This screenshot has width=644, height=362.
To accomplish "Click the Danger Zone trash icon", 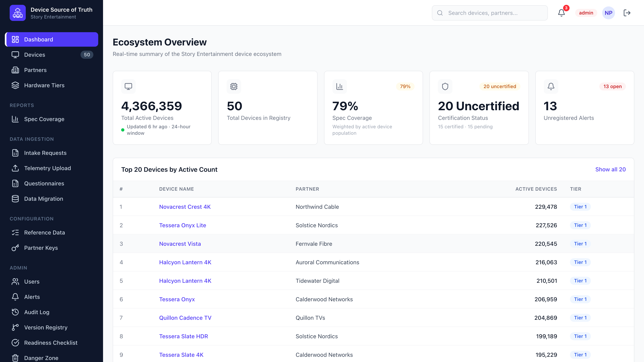I will (15, 358).
